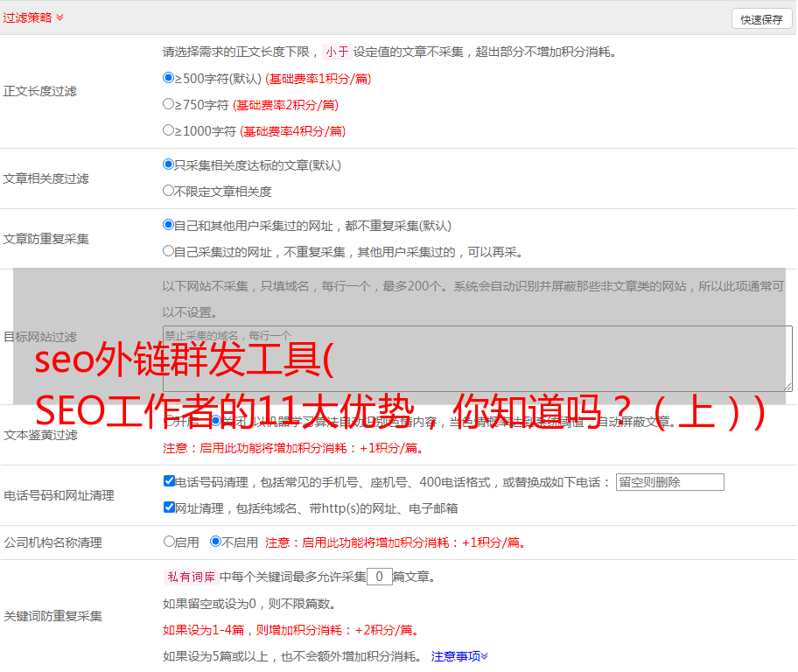Click the article count field showing 0
This screenshot has width=798, height=672.
(x=379, y=577)
